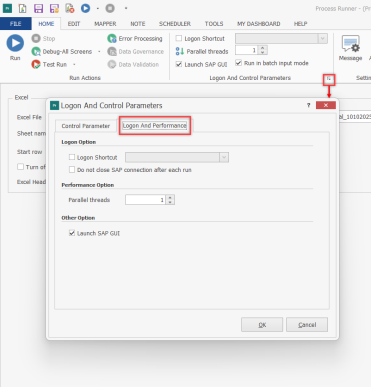371x387 pixels.
Task: Click the close file icon with red X
Action: pyautogui.click(x=70, y=8)
